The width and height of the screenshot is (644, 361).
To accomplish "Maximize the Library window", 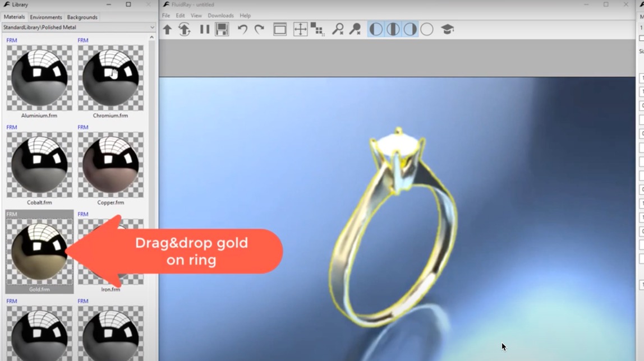I will [x=128, y=4].
